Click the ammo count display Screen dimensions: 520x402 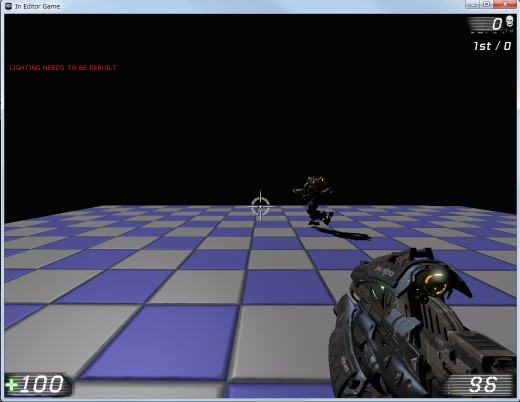[483, 384]
